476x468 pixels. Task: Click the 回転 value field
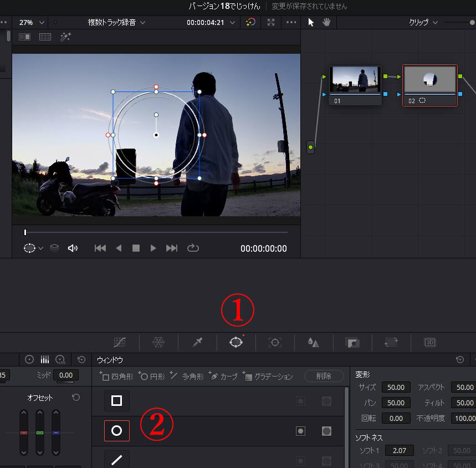coord(396,418)
